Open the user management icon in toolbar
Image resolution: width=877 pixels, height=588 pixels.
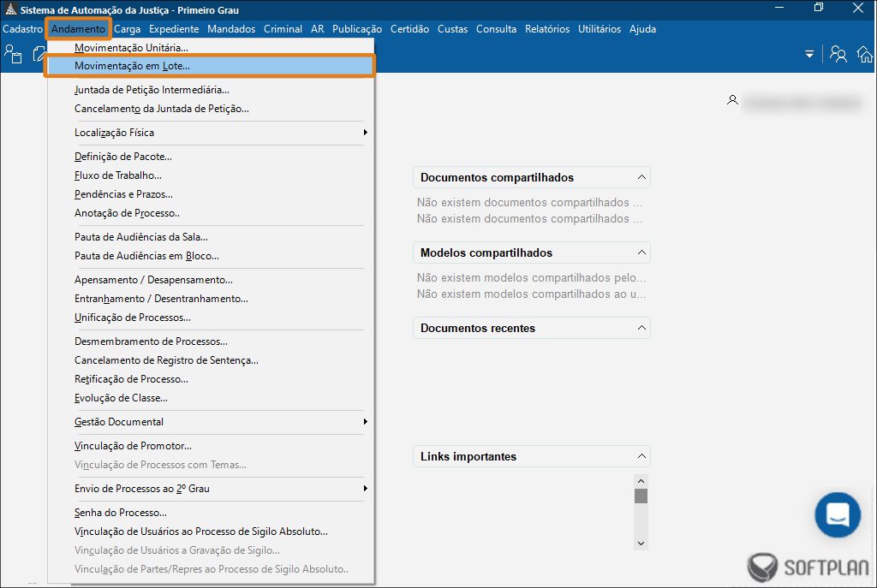click(x=838, y=54)
